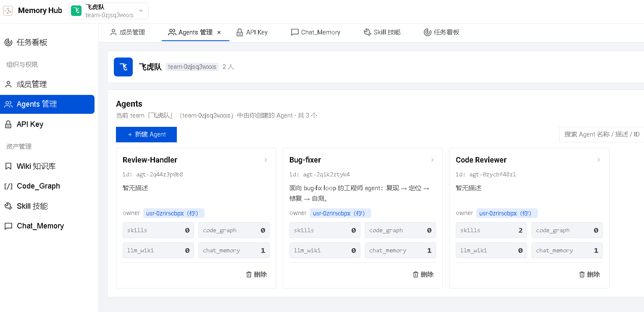Click 删除 on the Code Reviewer card

point(590,274)
